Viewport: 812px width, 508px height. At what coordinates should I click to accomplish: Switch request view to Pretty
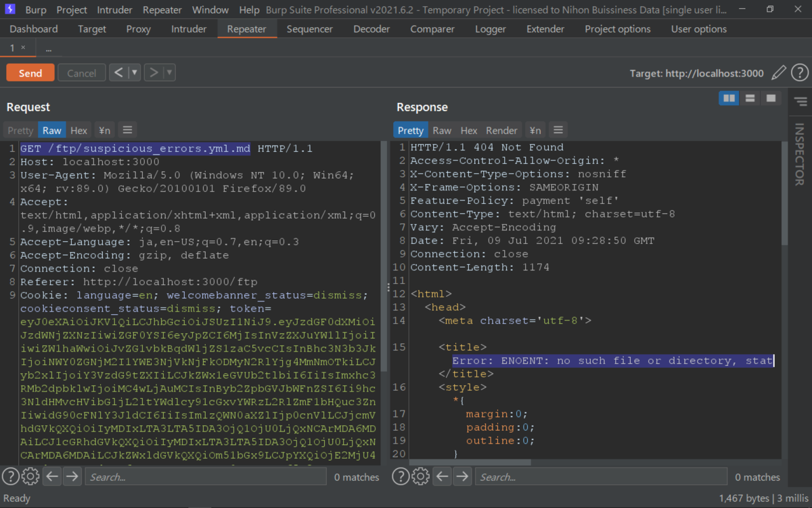click(x=20, y=130)
